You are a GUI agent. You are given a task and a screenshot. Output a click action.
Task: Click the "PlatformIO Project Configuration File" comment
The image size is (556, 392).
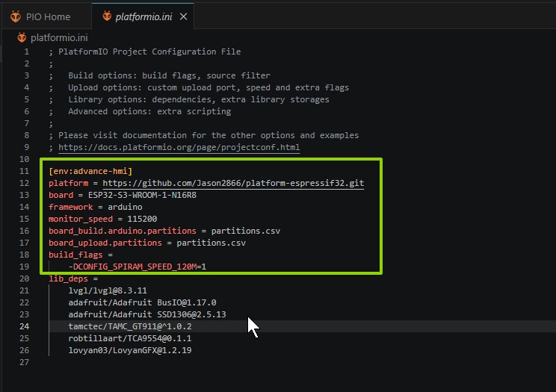pyautogui.click(x=149, y=52)
